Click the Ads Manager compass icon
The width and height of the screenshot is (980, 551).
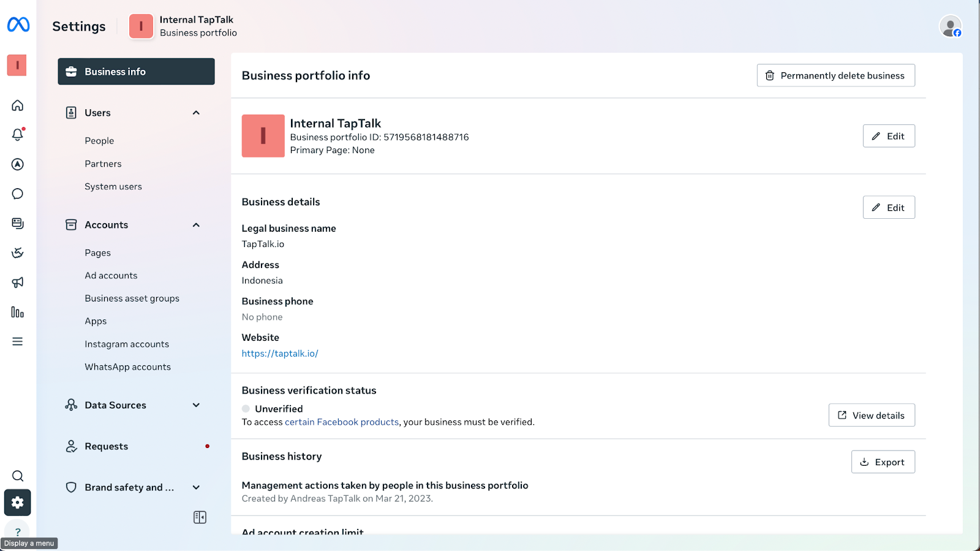pos(18,164)
